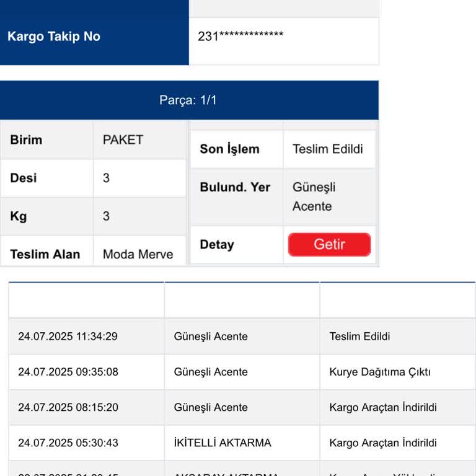Screen dimensions: 476x476
Task: Click the red Getir button
Action: pos(329,244)
